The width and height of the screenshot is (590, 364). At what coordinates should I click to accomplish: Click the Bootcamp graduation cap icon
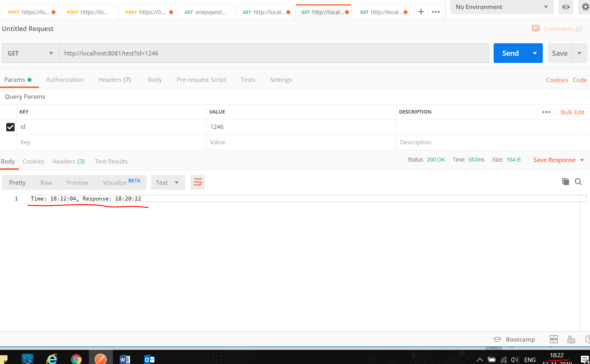(x=497, y=339)
